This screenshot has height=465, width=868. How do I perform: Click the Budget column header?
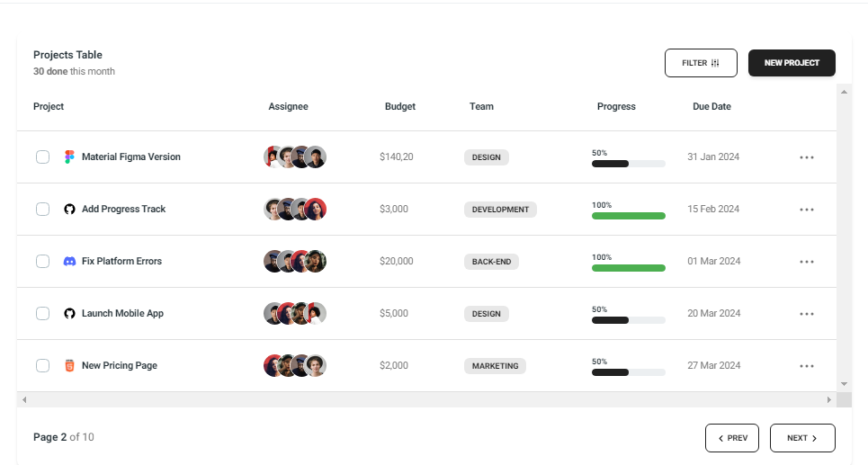point(400,106)
